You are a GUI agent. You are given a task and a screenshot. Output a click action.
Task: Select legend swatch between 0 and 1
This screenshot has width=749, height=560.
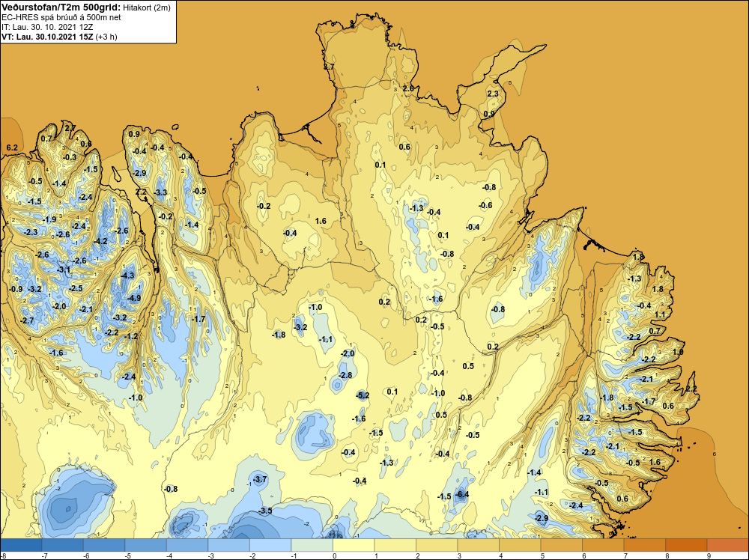coord(354,545)
